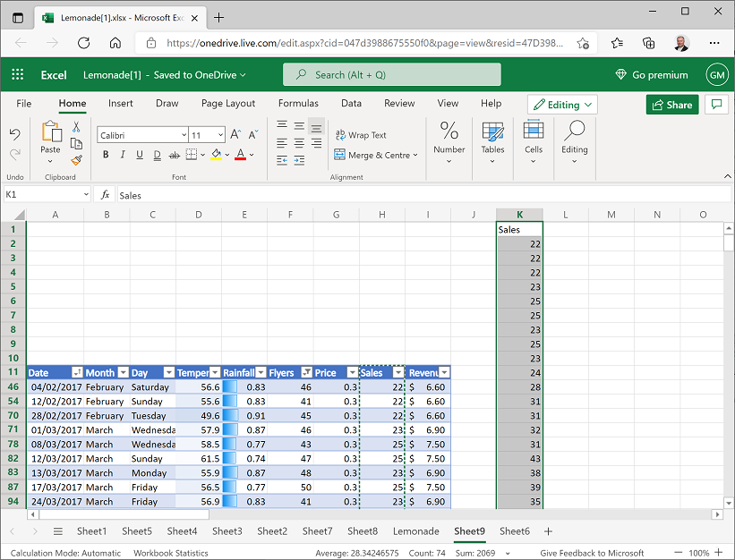Image resolution: width=735 pixels, height=560 pixels.
Task: Apply italic formatting
Action: pos(122,154)
